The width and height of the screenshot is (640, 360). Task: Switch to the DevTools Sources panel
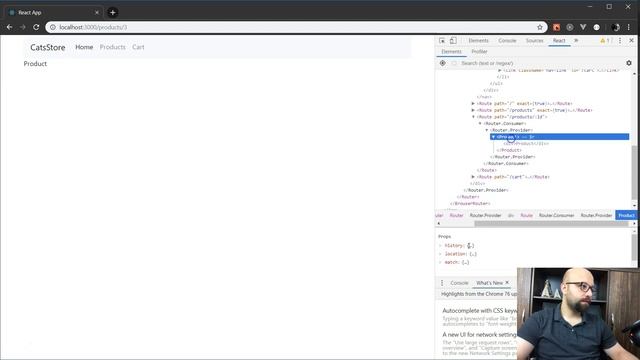tap(535, 40)
